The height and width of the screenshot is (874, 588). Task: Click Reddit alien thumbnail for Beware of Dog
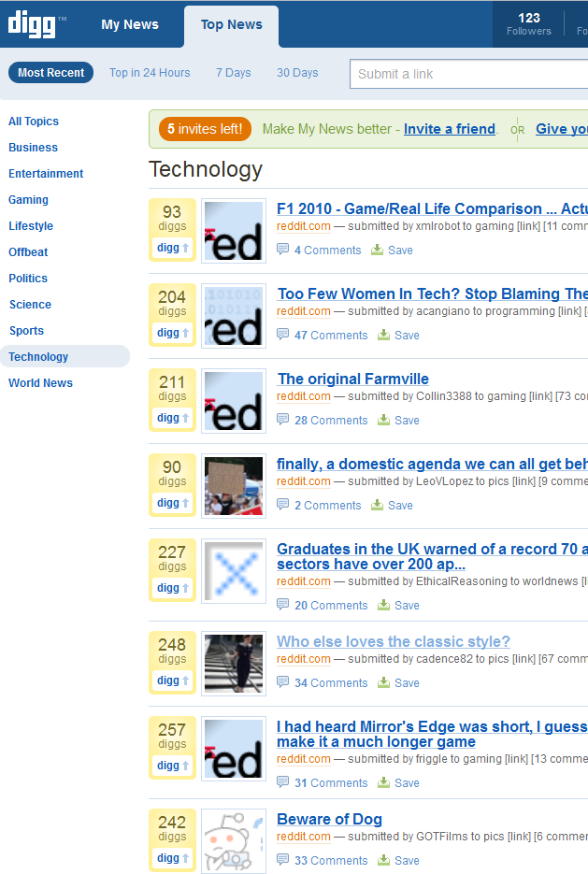[234, 841]
